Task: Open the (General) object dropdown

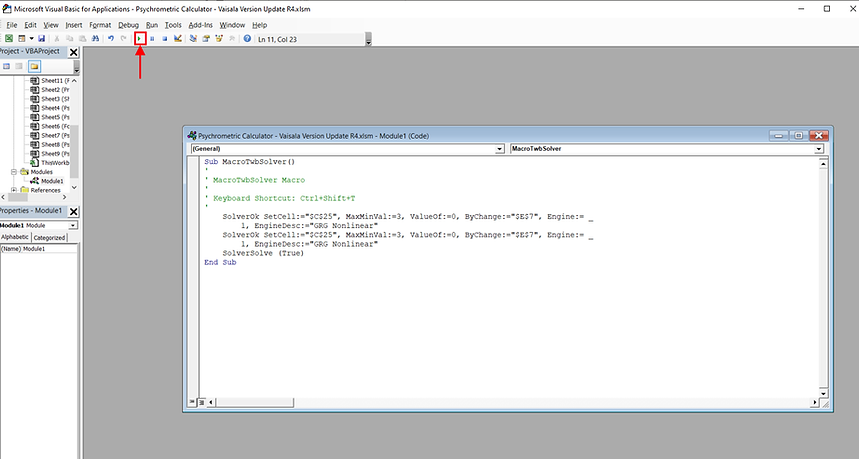Action: click(x=499, y=149)
